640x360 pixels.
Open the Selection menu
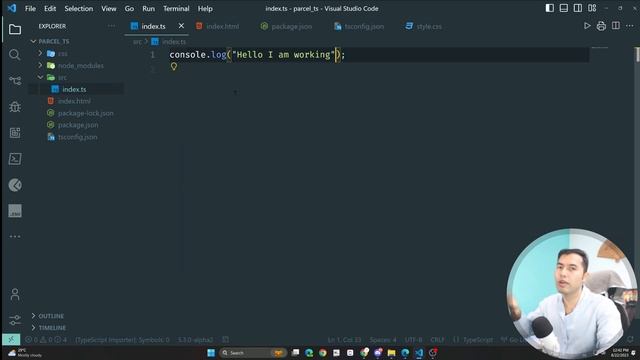click(79, 8)
